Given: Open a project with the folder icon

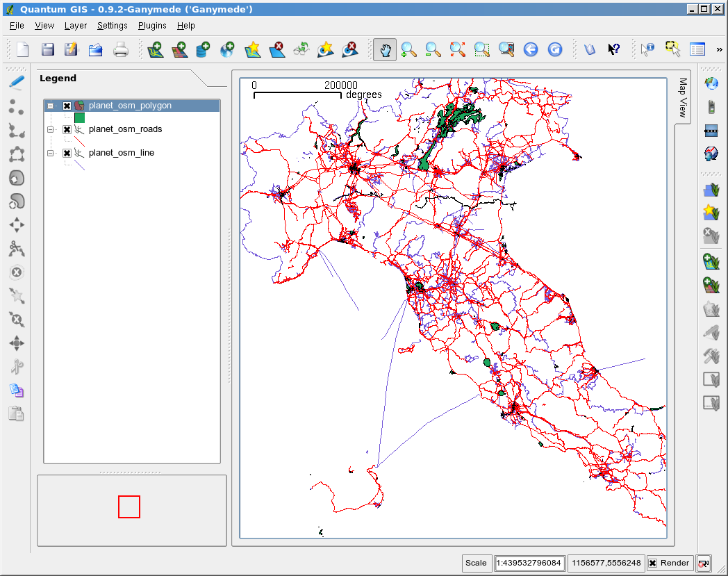Looking at the screenshot, I should coord(95,49).
